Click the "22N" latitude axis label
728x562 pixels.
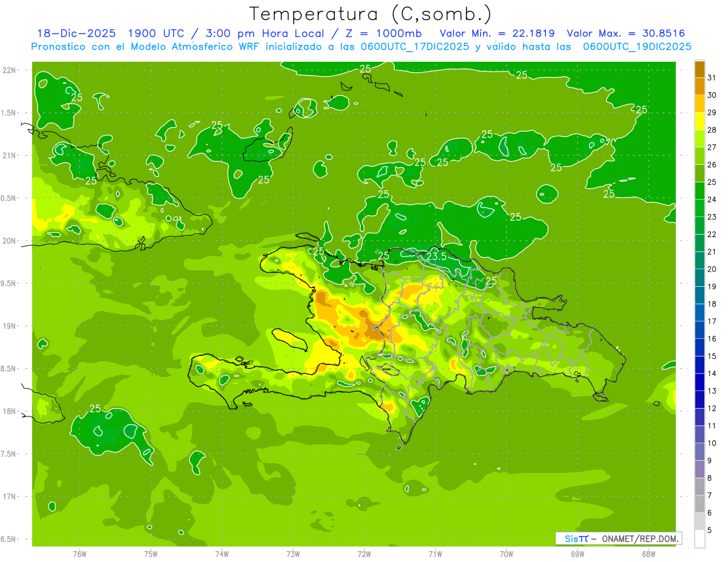pyautogui.click(x=9, y=70)
